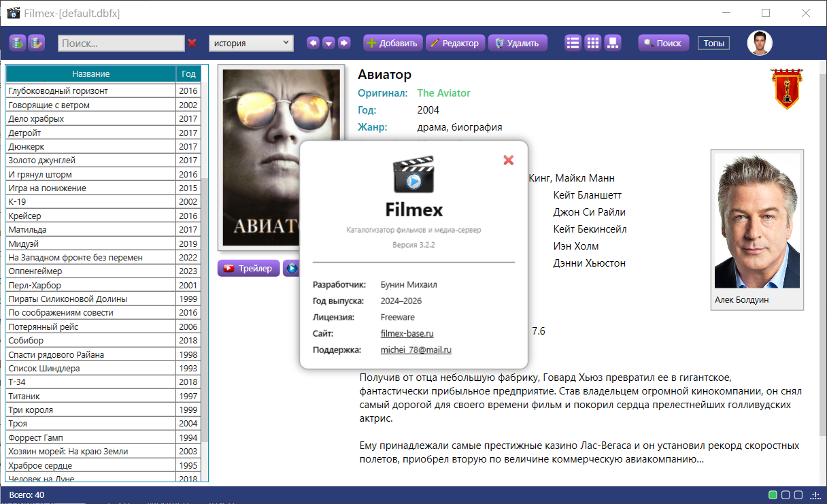This screenshot has width=827, height=504.
Task: Select Титаник in the movie list
Action: pyautogui.click(x=103, y=396)
